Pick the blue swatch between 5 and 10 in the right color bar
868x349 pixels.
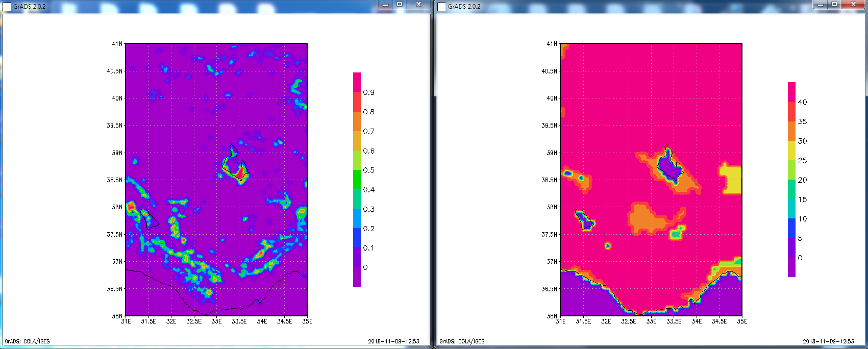791,229
